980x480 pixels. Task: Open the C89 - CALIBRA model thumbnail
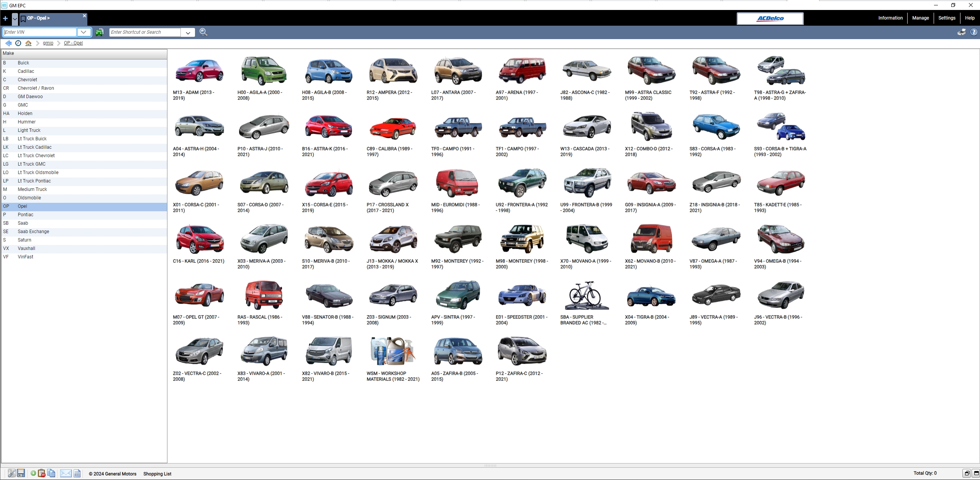click(393, 128)
